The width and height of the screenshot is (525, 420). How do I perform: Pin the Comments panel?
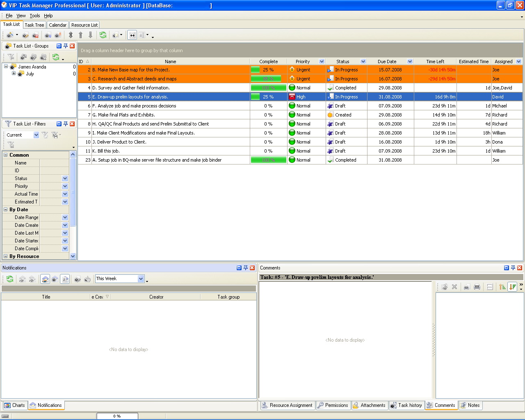coord(513,268)
